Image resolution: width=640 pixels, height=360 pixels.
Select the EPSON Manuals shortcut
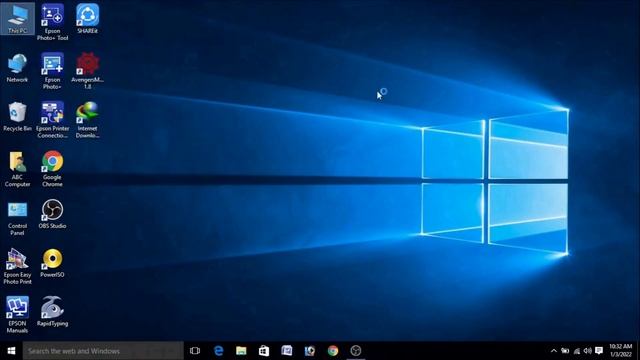(17, 315)
